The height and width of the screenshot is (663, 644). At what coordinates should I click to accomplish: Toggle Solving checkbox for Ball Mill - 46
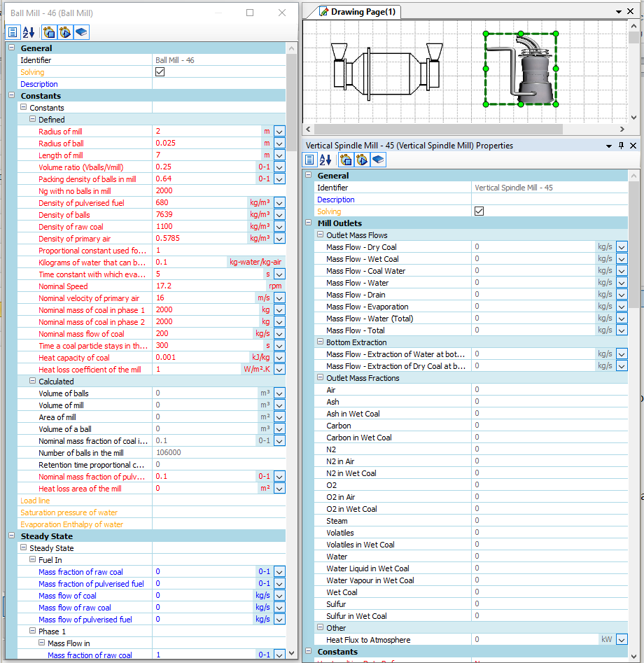coord(160,72)
